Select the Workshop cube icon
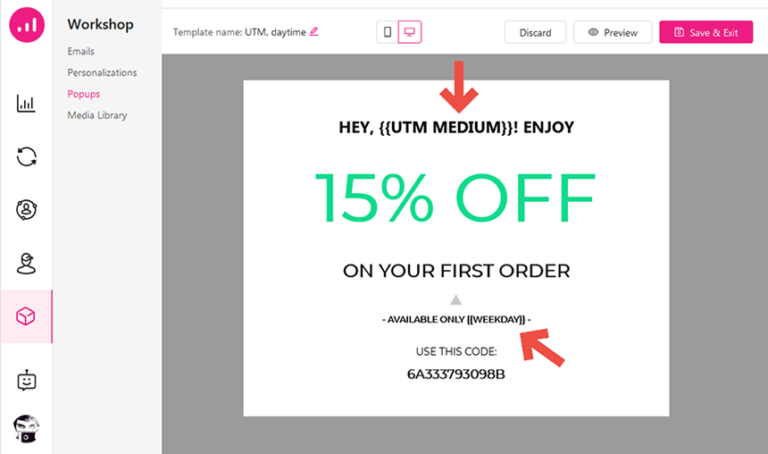 (25, 316)
